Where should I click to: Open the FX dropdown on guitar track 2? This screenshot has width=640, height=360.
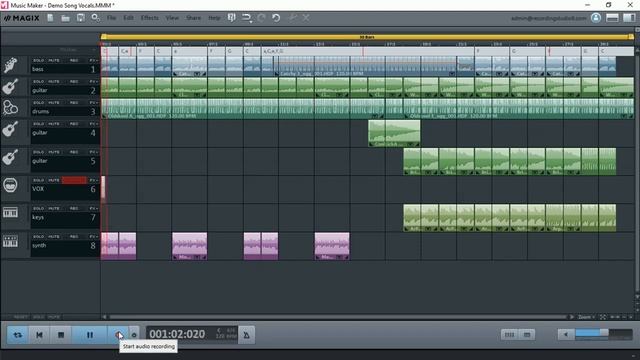click(93, 82)
